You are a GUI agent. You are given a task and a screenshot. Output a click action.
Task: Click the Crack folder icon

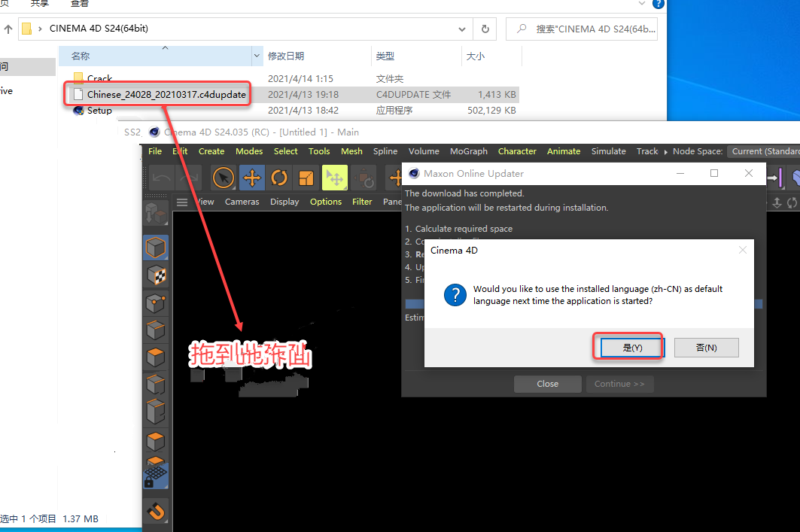tap(78, 78)
